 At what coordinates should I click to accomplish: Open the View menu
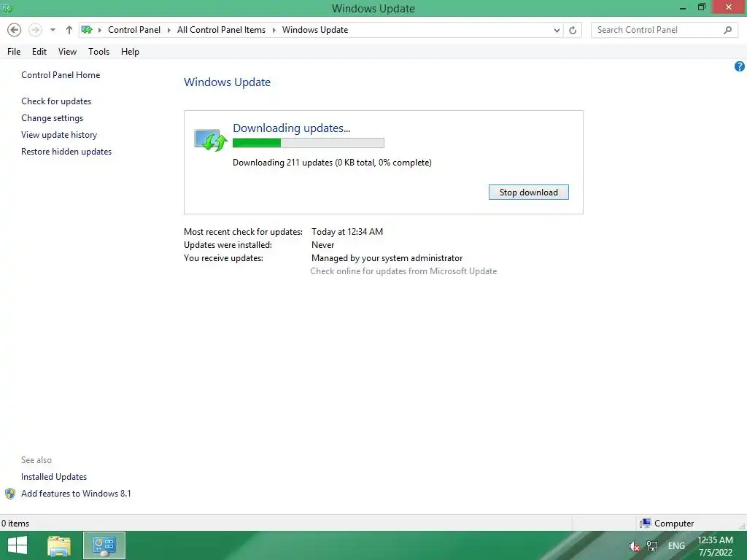pos(67,52)
